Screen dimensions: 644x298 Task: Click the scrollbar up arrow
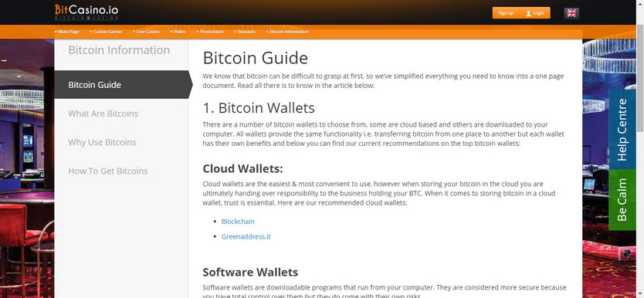[640, 3]
